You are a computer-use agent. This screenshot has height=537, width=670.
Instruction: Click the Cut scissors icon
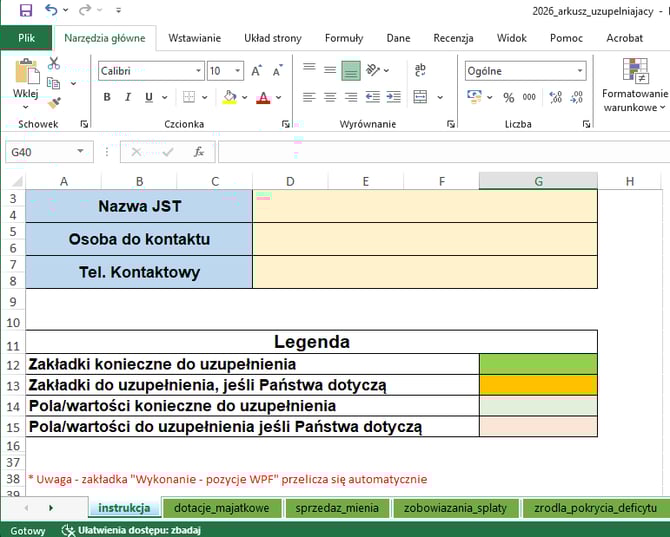(54, 63)
